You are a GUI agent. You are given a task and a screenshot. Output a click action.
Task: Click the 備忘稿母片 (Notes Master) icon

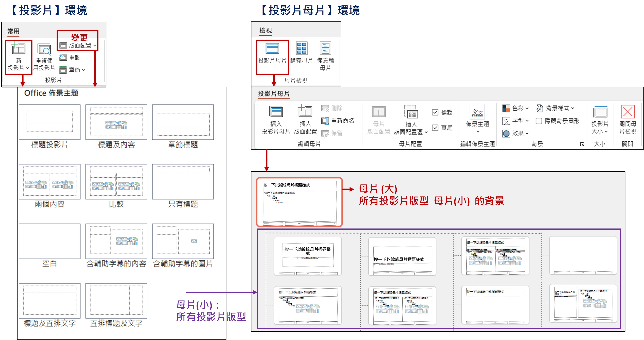(325, 48)
